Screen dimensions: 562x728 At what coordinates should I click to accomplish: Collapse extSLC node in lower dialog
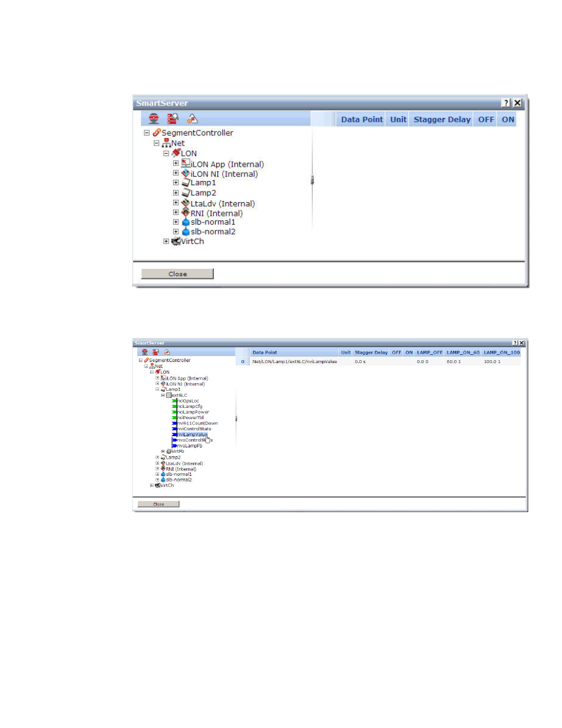[163, 395]
